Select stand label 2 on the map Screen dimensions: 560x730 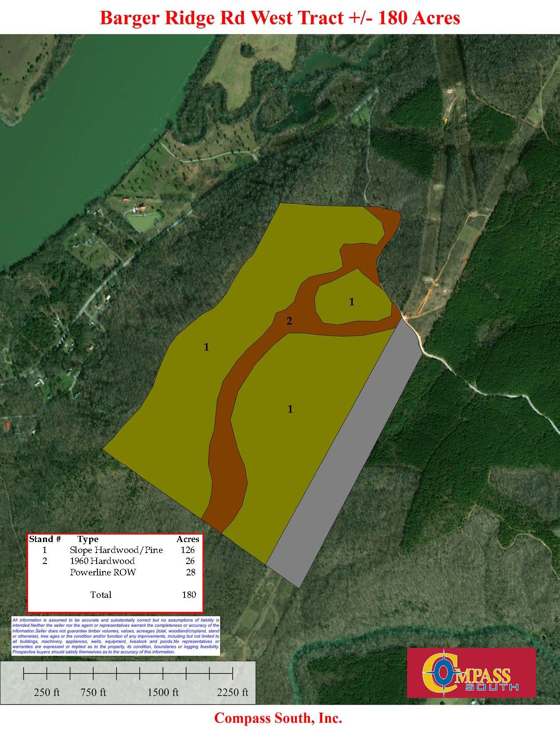click(x=289, y=321)
